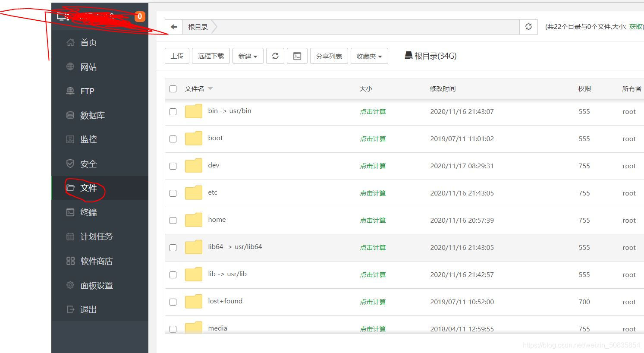Open 终端 in the sidebar

coord(100,212)
